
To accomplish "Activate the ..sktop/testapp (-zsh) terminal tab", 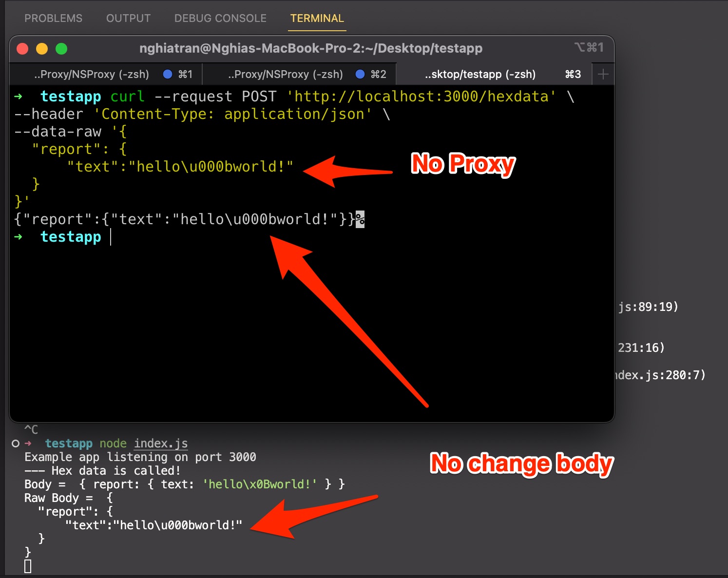I will pos(480,74).
